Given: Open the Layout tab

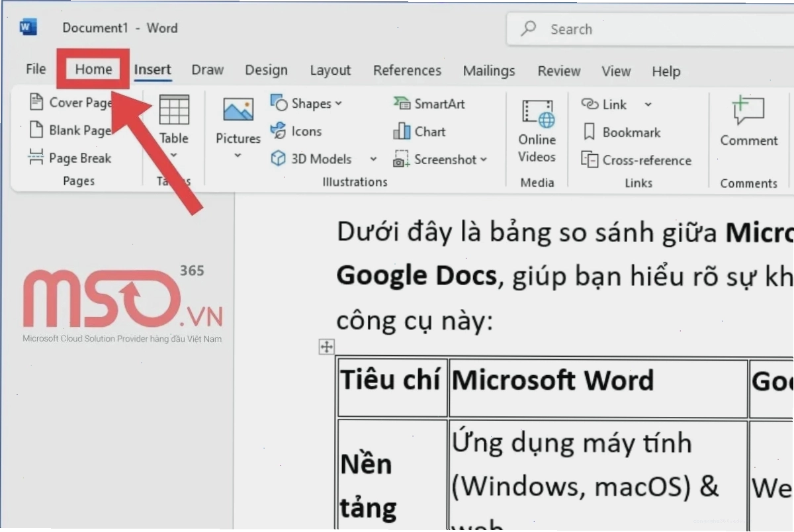Looking at the screenshot, I should 330,70.
